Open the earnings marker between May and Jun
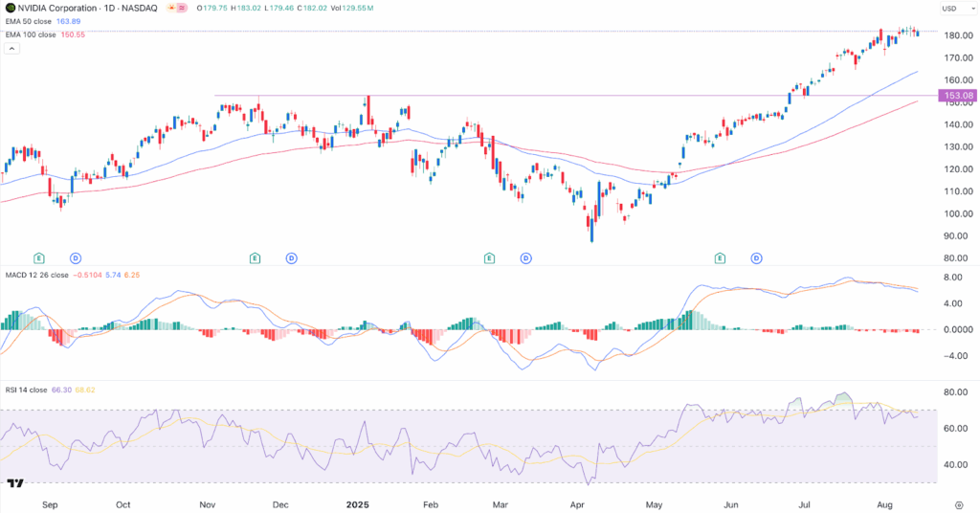Viewport: 980px width, 513px height. pyautogui.click(x=720, y=258)
